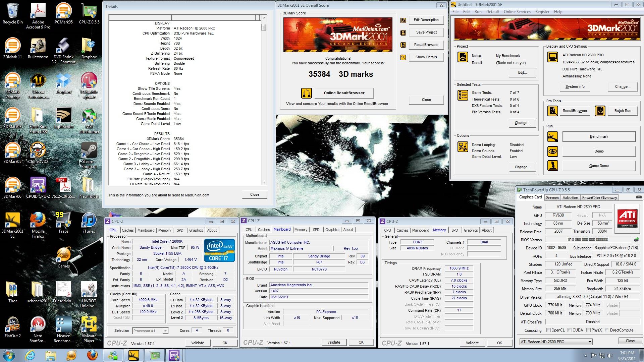Click the Windows Start button
This screenshot has width=644, height=362.
pyautogui.click(x=8, y=355)
